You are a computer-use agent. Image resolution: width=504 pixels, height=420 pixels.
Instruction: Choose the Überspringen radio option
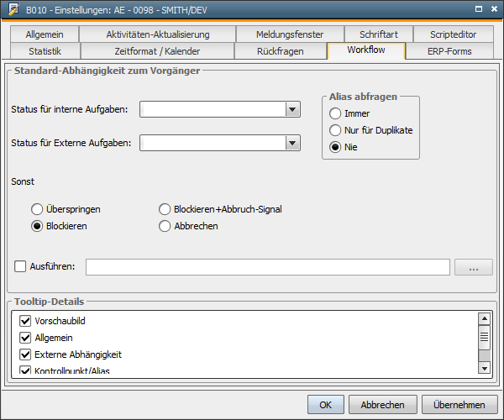click(37, 209)
